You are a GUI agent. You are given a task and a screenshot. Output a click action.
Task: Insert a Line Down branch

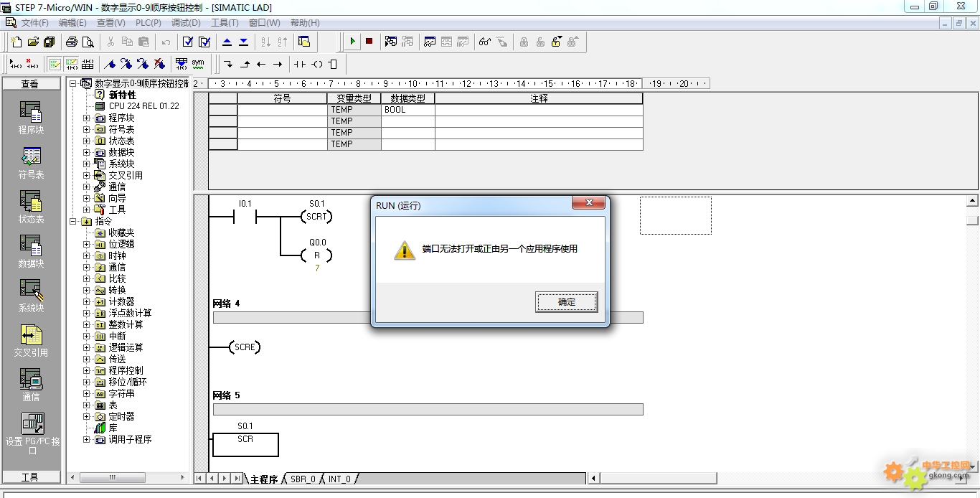[x=228, y=64]
